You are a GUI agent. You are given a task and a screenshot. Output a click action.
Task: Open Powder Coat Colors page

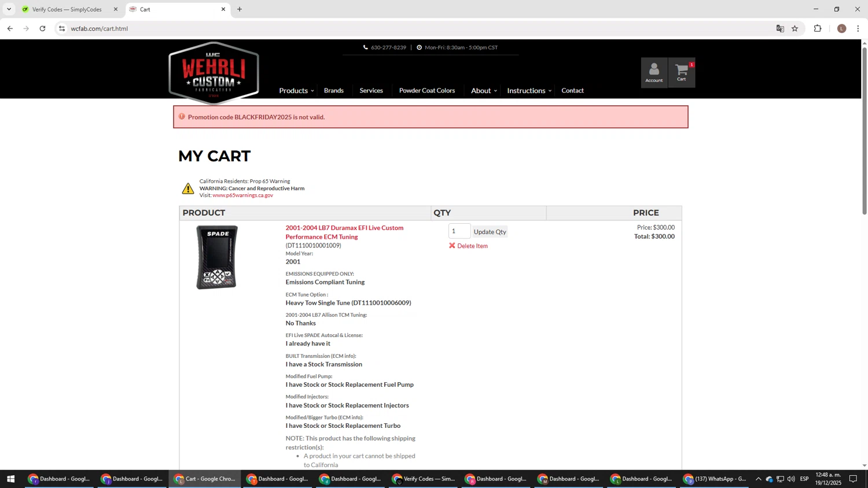427,91
